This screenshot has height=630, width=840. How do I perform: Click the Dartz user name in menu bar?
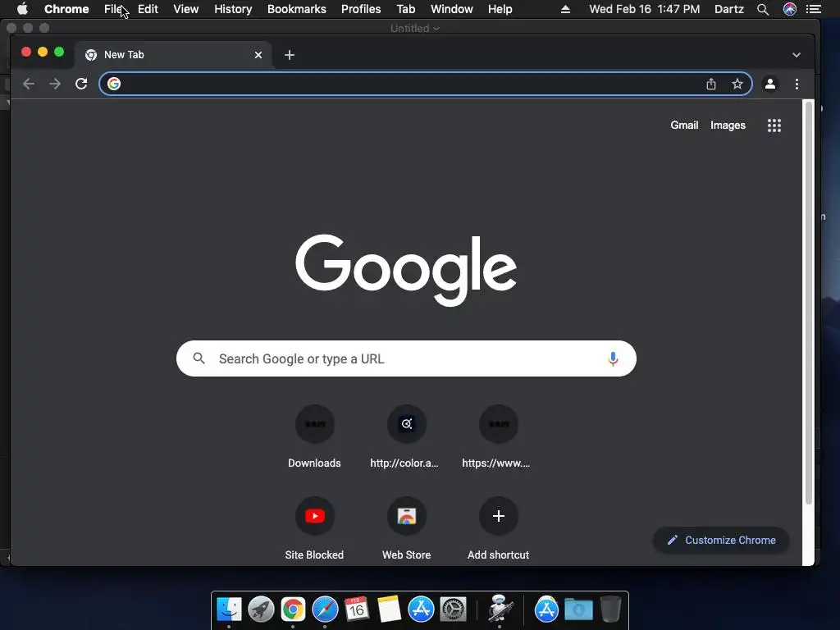point(729,9)
